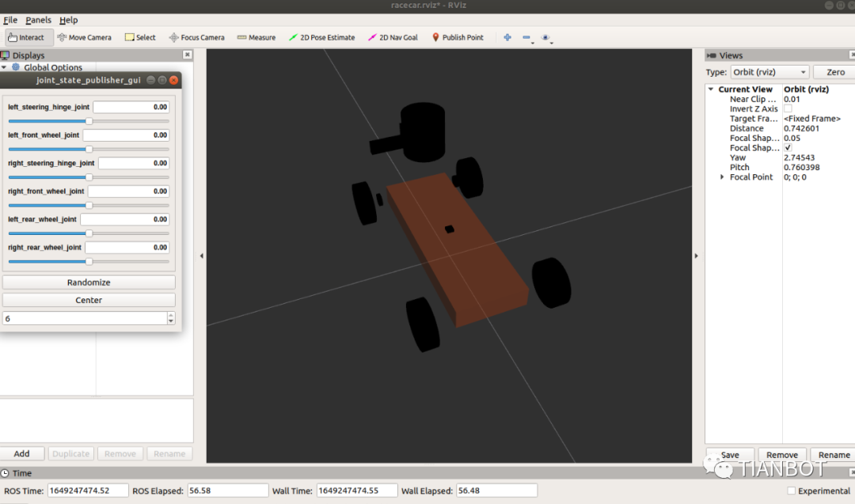Click the Center button
855x504 pixels.
pyautogui.click(x=89, y=300)
